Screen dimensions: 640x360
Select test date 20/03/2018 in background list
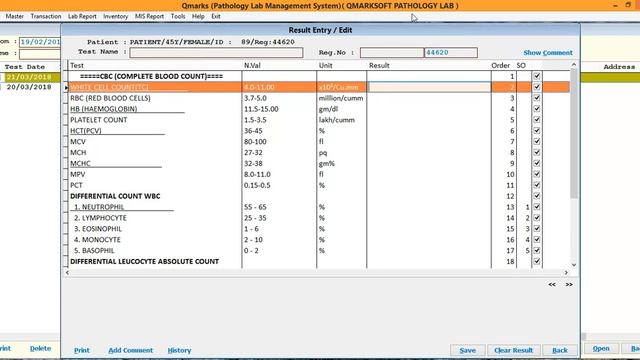[x=29, y=87]
